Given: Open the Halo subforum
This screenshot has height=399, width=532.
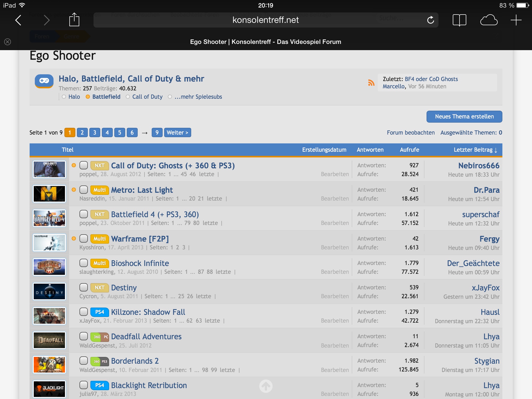Looking at the screenshot, I should [x=74, y=97].
